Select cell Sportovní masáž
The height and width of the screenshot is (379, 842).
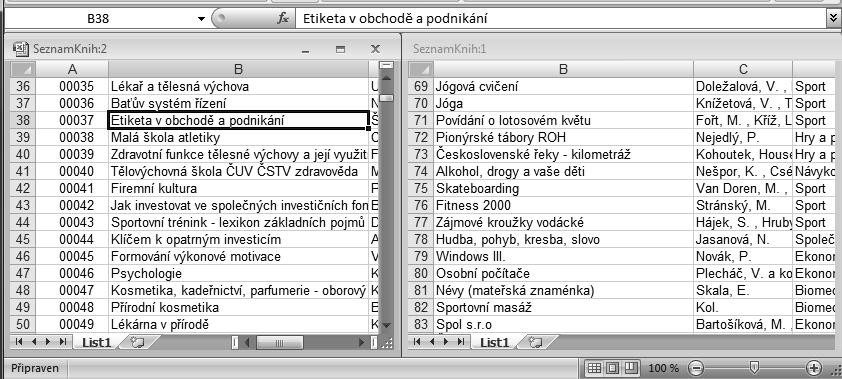[x=563, y=308]
